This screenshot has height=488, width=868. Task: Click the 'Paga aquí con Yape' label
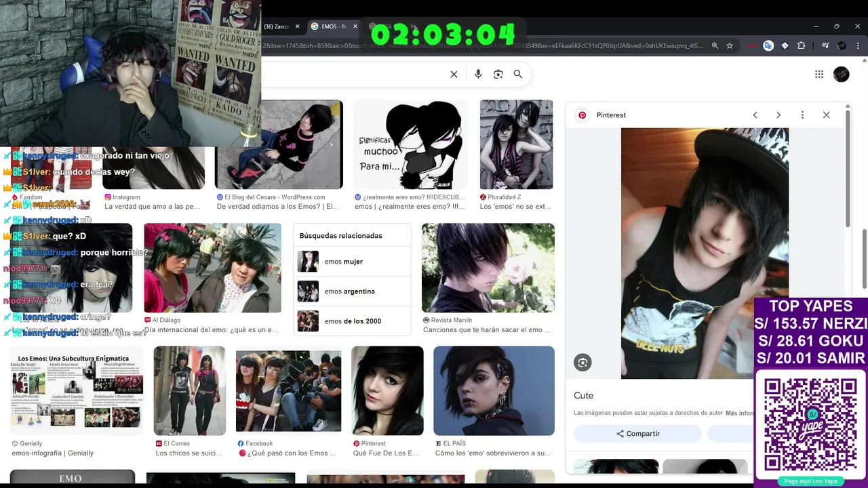tap(811, 481)
